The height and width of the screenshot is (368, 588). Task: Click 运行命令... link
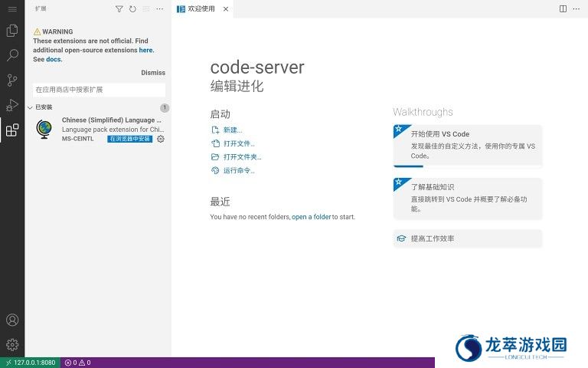(x=239, y=170)
